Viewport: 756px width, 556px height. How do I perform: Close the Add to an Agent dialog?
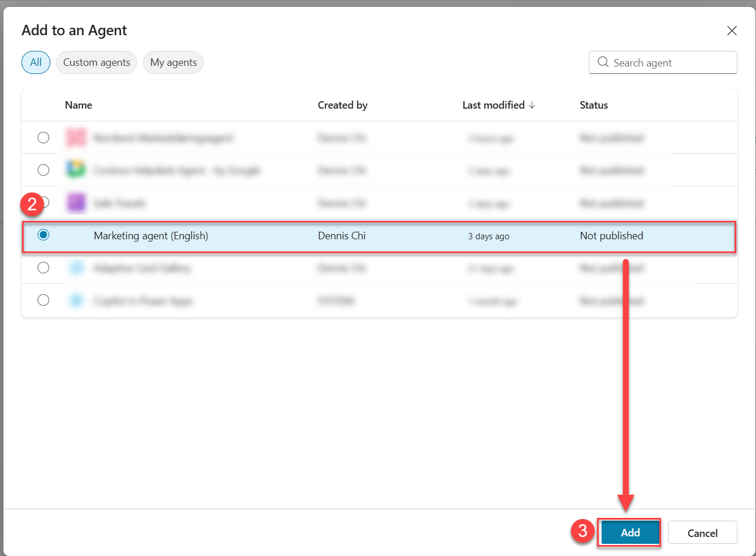coord(732,31)
